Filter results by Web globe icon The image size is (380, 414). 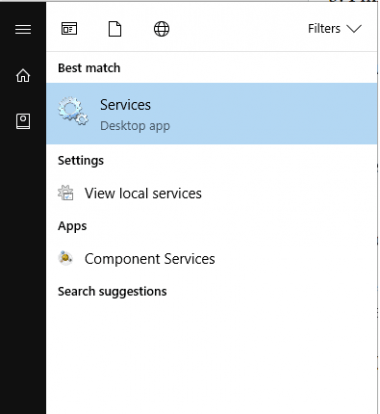click(x=161, y=29)
